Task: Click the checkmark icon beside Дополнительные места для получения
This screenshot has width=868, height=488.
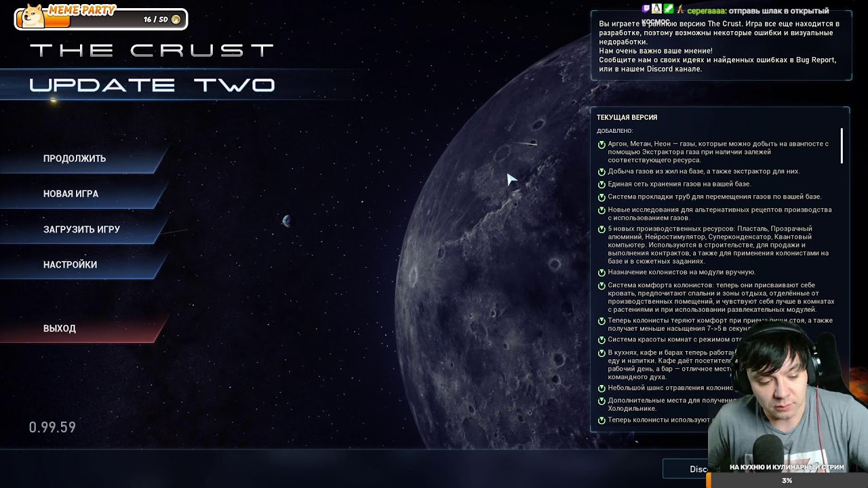Action: tap(601, 401)
